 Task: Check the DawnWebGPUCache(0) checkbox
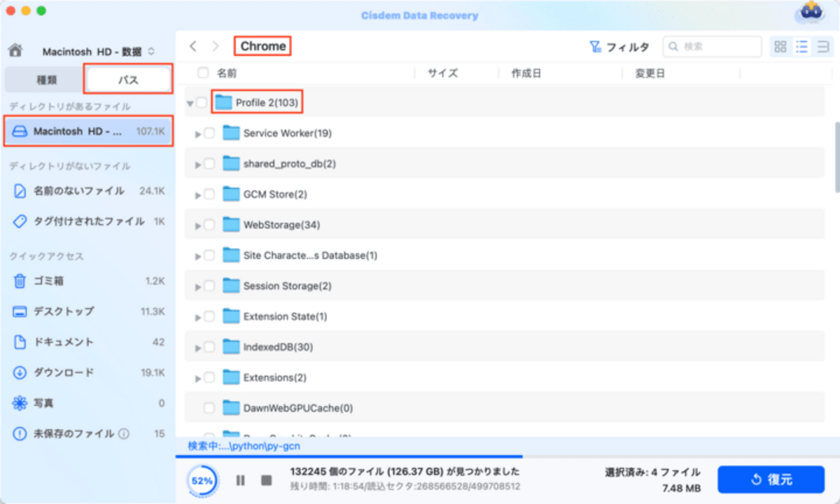pyautogui.click(x=209, y=408)
